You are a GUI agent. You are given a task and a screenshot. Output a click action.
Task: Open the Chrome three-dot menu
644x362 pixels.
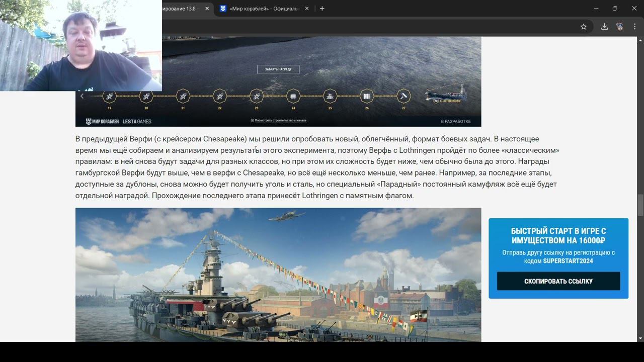[634, 27]
